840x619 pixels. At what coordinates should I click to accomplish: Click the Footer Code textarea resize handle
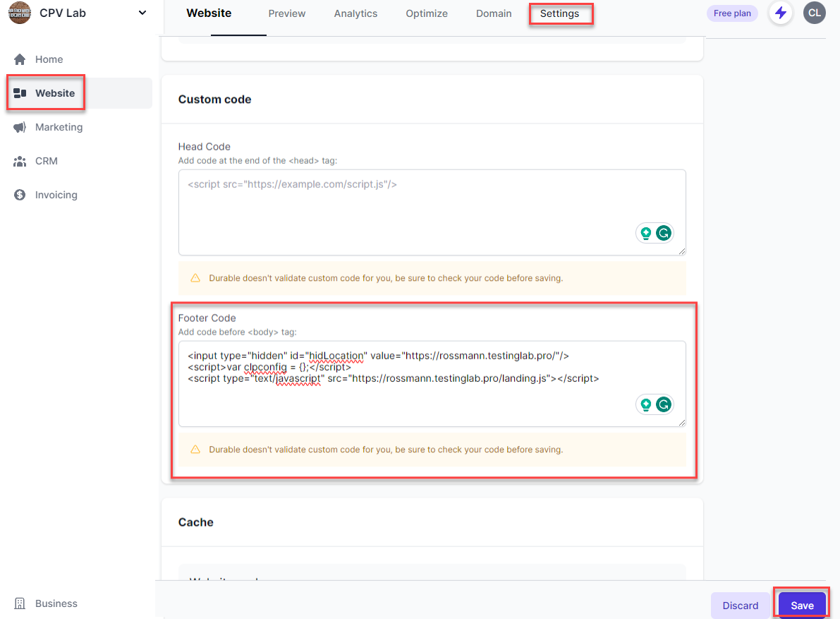pyautogui.click(x=681, y=423)
